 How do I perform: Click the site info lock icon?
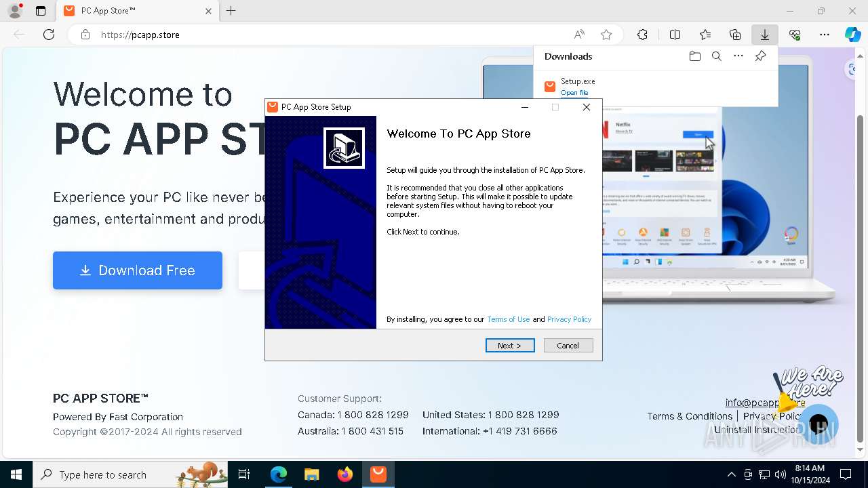click(x=85, y=35)
